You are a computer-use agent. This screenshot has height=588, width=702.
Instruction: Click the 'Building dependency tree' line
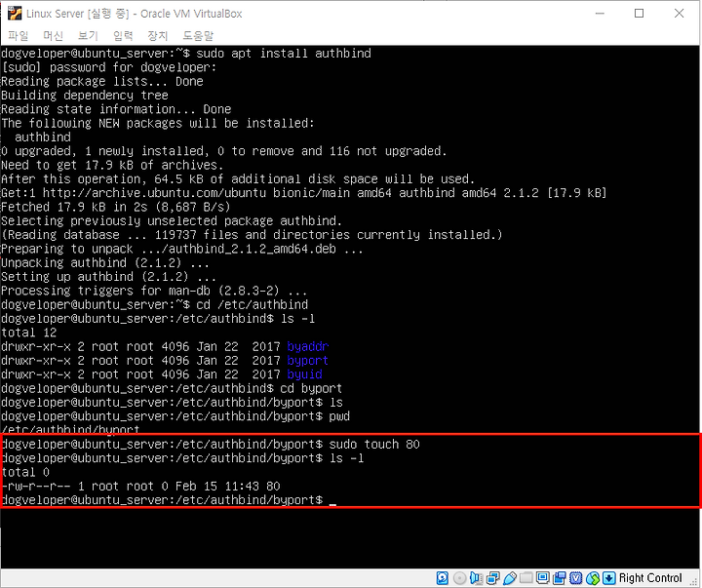[x=85, y=96]
